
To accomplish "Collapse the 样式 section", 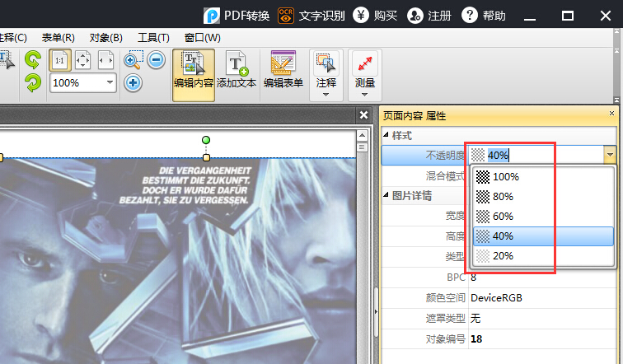I will point(386,135).
